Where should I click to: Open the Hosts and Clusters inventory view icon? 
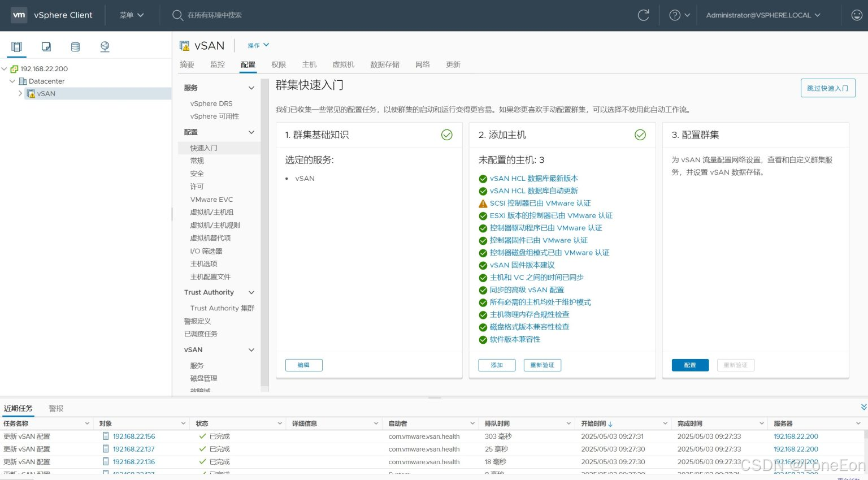tap(17, 47)
